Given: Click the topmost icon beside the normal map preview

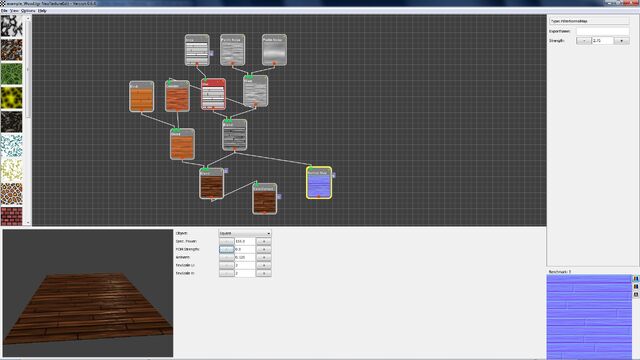Looking at the screenshot, I should pos(636,279).
